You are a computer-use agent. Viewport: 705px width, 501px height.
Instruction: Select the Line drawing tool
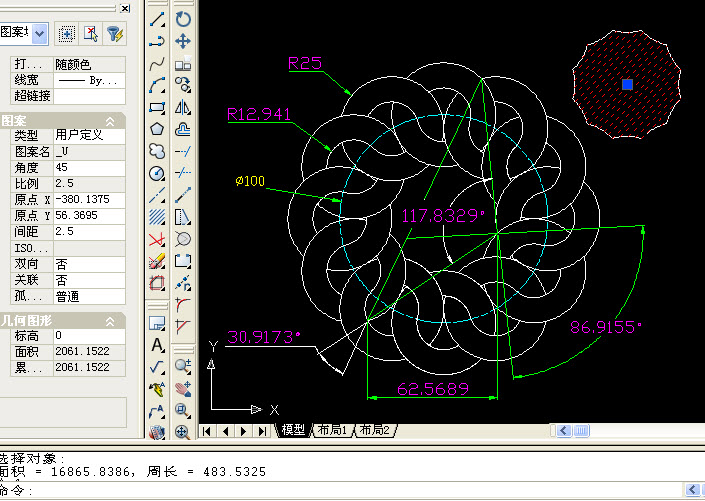157,20
